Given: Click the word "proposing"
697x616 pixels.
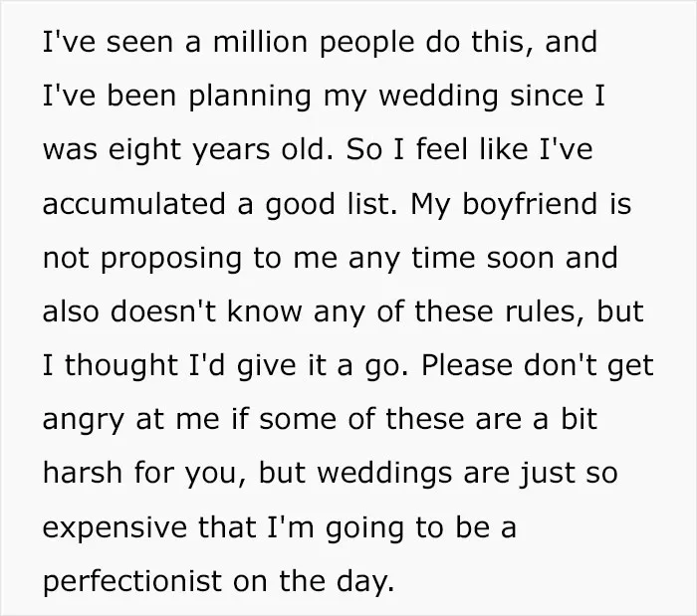Looking at the screenshot, I should (171, 260).
